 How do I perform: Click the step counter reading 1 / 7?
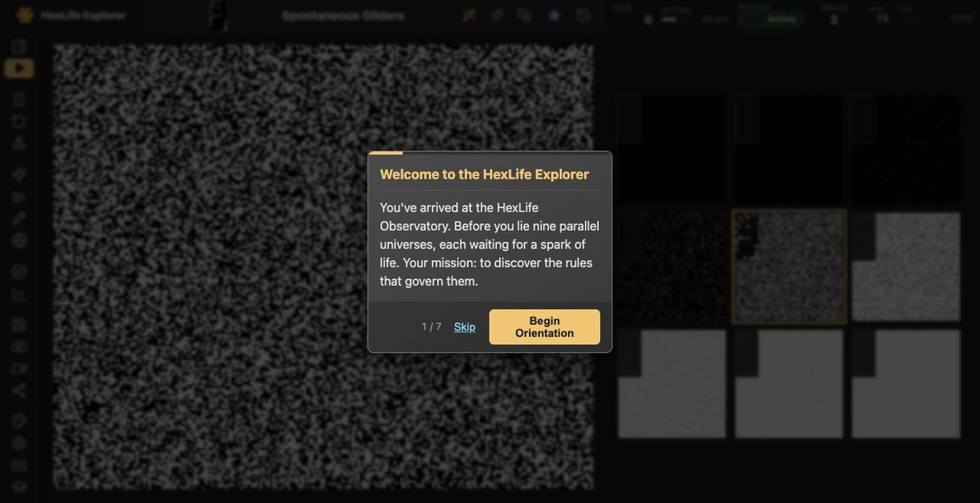pos(431,327)
